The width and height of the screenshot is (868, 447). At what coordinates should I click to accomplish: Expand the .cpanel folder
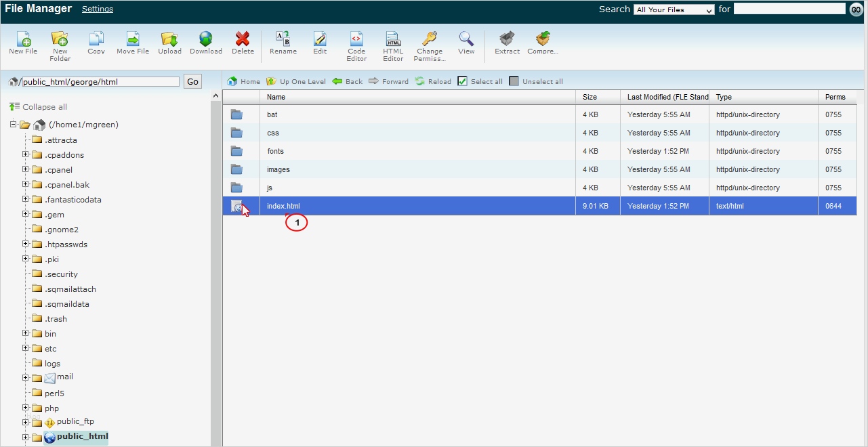(26, 169)
